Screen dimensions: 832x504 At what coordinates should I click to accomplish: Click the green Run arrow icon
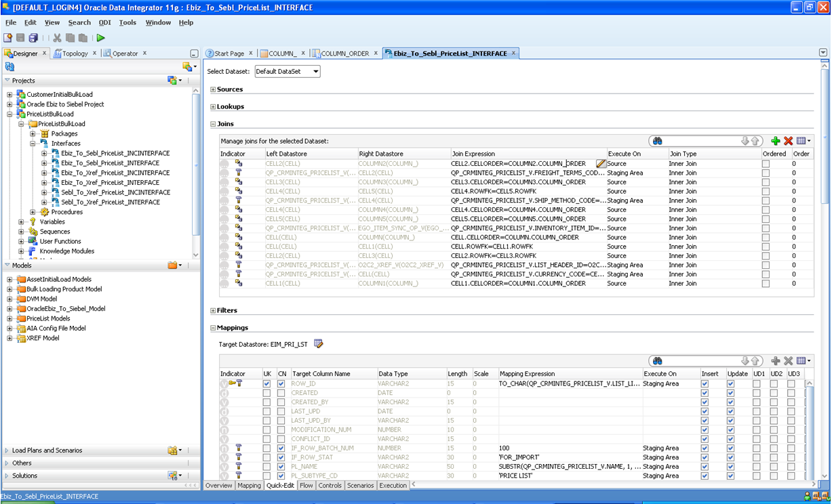(x=101, y=38)
